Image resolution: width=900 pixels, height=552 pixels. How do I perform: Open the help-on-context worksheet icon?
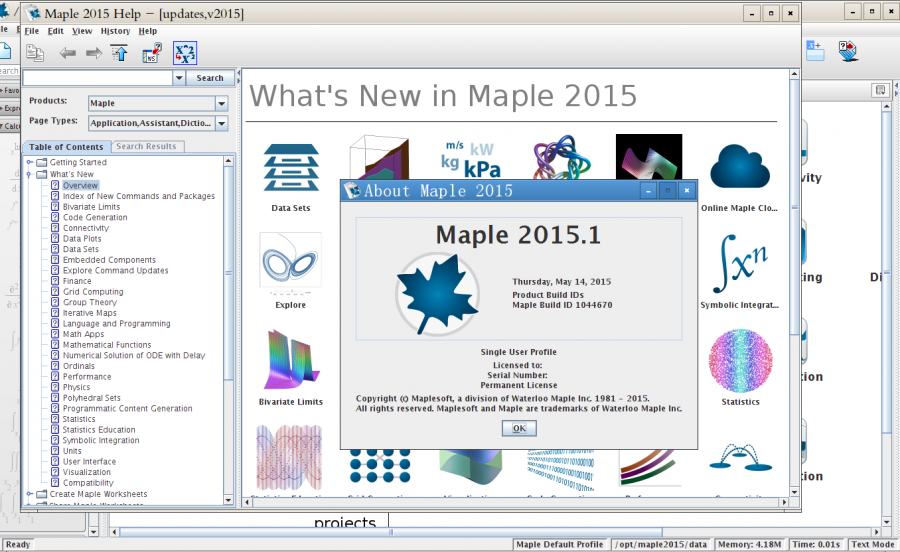click(152, 53)
